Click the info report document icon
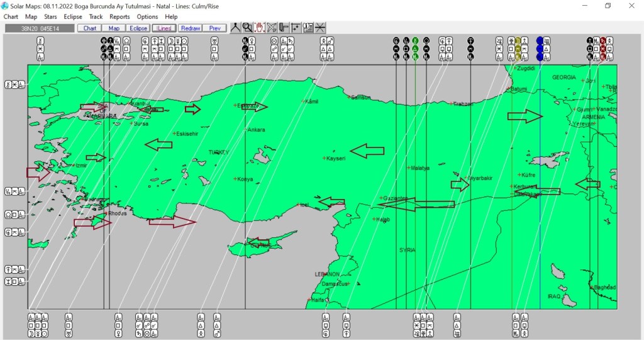Viewport: 644px width, 340px height. pos(308,28)
